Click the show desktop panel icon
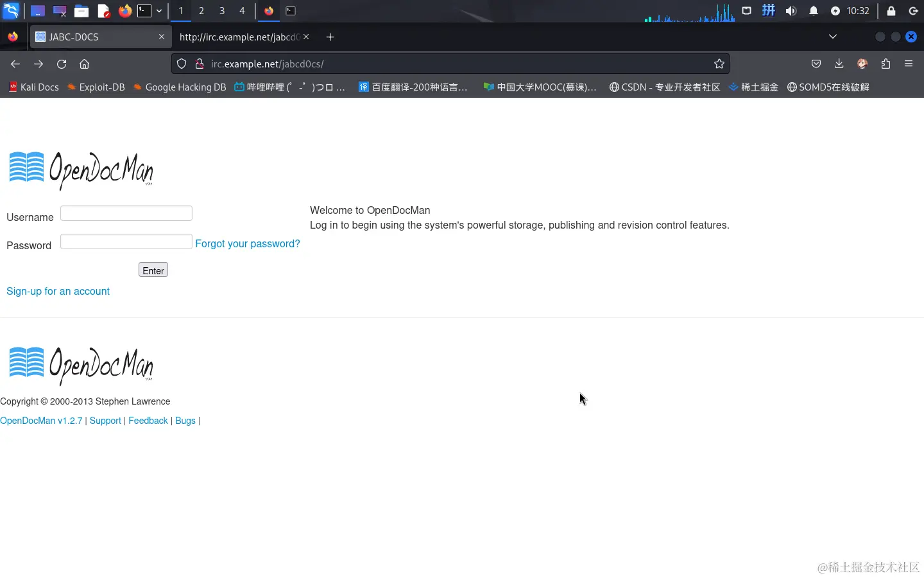The image size is (924, 578). tap(38, 11)
